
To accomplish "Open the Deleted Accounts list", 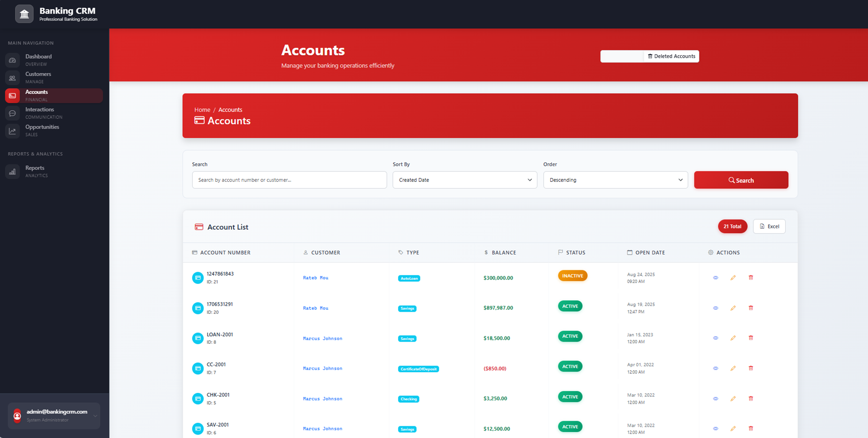I will tap(671, 56).
